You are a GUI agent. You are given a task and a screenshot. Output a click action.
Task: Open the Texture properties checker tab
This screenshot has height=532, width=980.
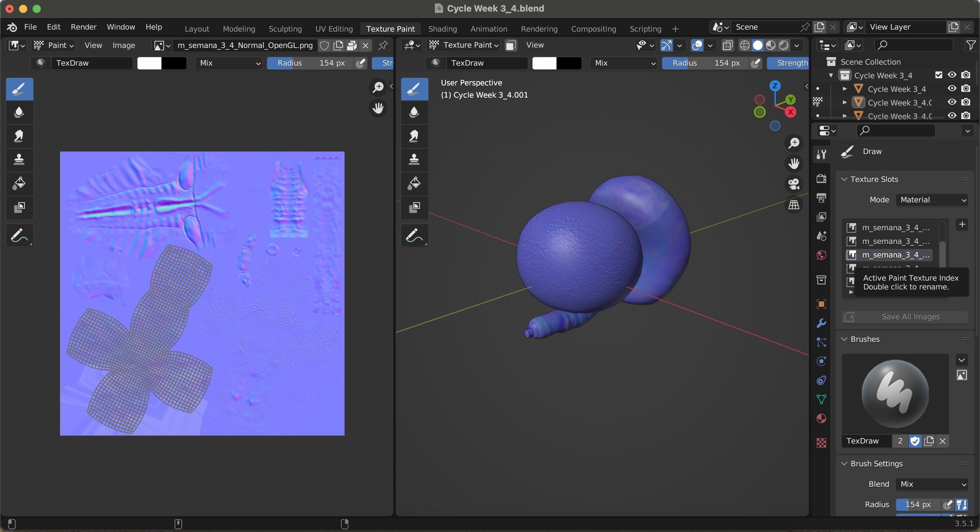[x=821, y=442]
